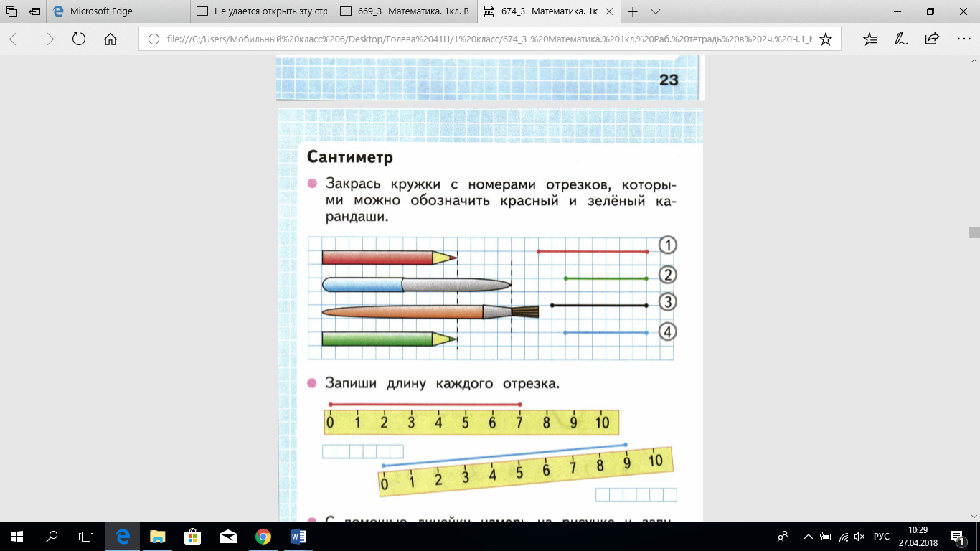
Task: Click the site info icon in the address bar
Action: [x=153, y=39]
